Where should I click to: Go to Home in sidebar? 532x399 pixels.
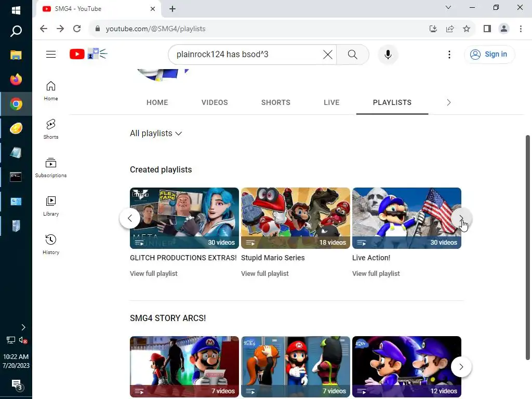point(51,91)
